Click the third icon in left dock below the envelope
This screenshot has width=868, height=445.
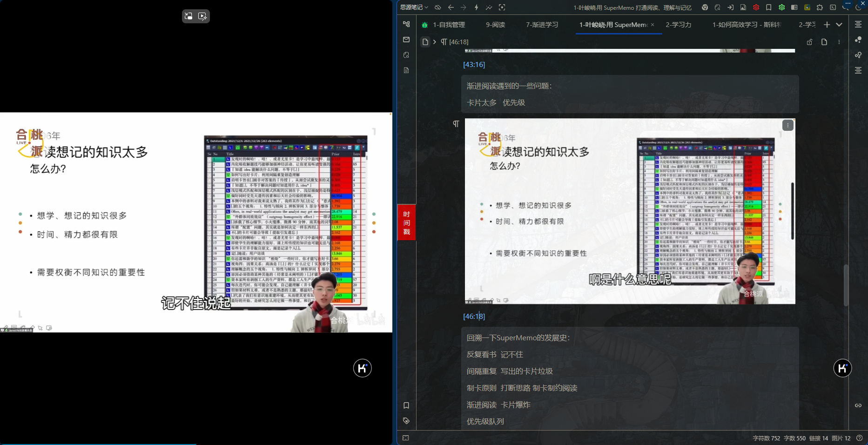(406, 55)
